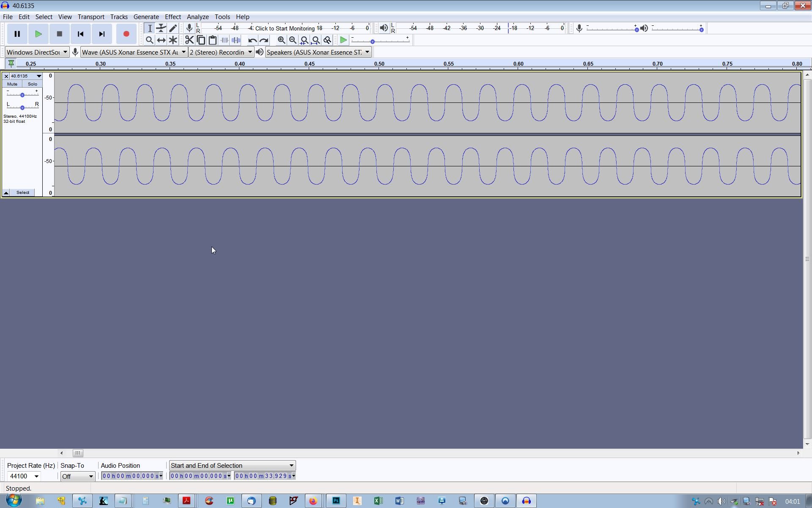812x508 pixels.
Task: Click the track Select button
Action: [23, 192]
